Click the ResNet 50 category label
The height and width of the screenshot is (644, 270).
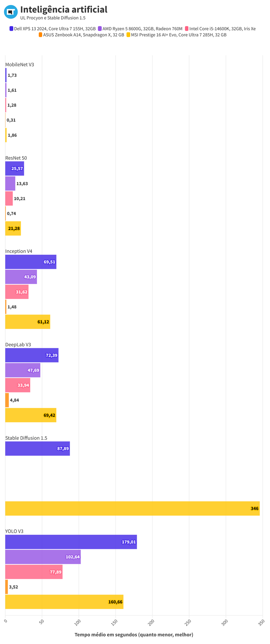tap(16, 158)
